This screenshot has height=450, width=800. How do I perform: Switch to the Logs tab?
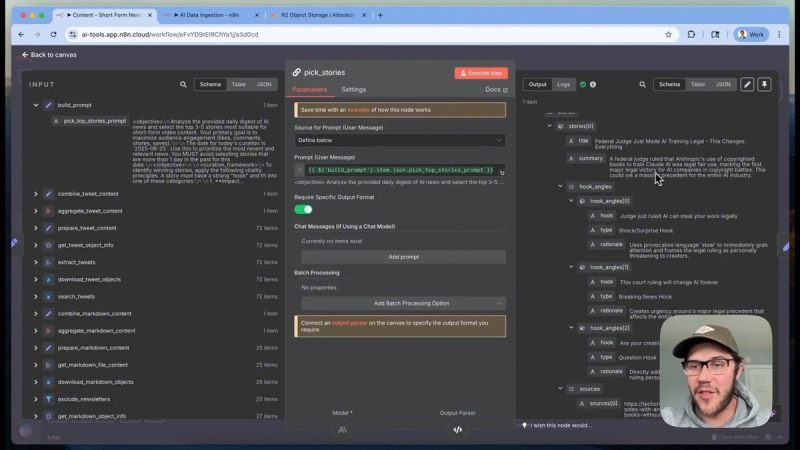pyautogui.click(x=564, y=84)
